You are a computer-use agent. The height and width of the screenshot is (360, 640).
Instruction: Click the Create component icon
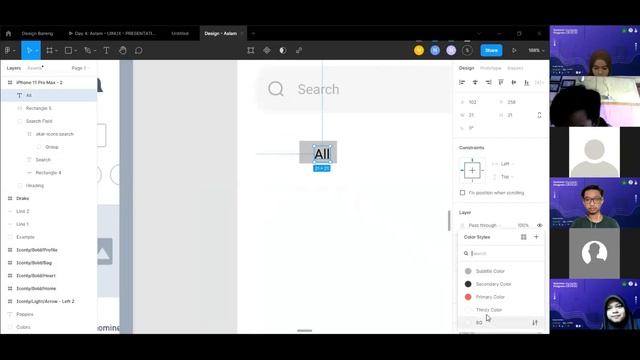(267, 50)
